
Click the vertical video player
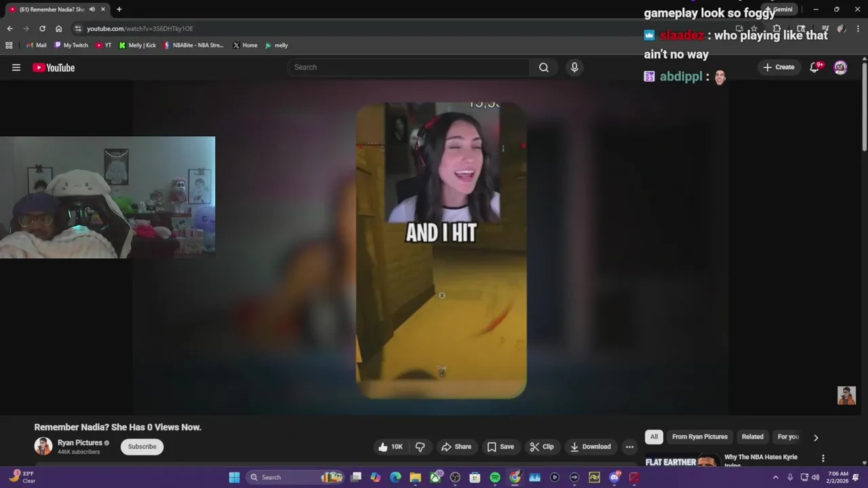[441, 250]
